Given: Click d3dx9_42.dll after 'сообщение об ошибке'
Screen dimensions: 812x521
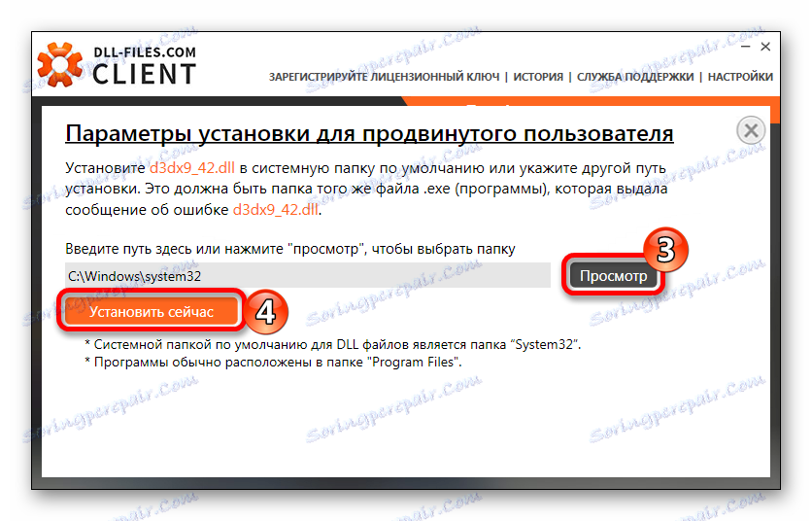Looking at the screenshot, I should coord(276,209).
